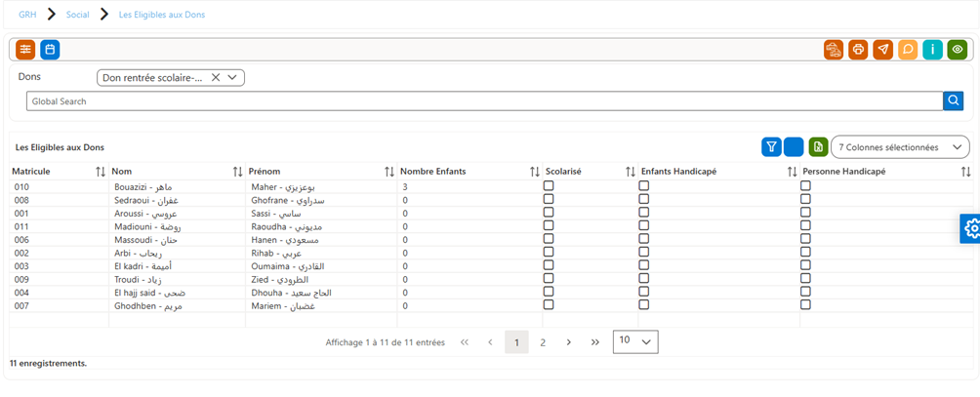
Task: Open the rows-per-page 10 dropdown
Action: coord(635,341)
